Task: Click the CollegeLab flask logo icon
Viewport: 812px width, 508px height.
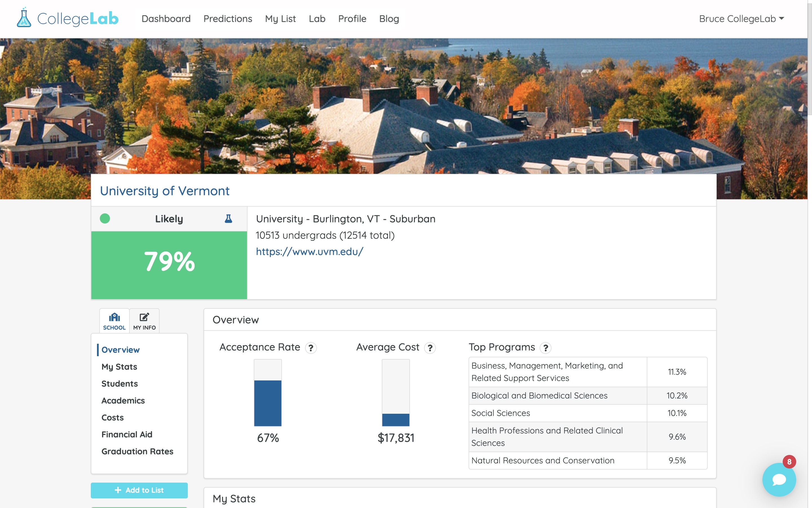Action: pyautogui.click(x=24, y=17)
